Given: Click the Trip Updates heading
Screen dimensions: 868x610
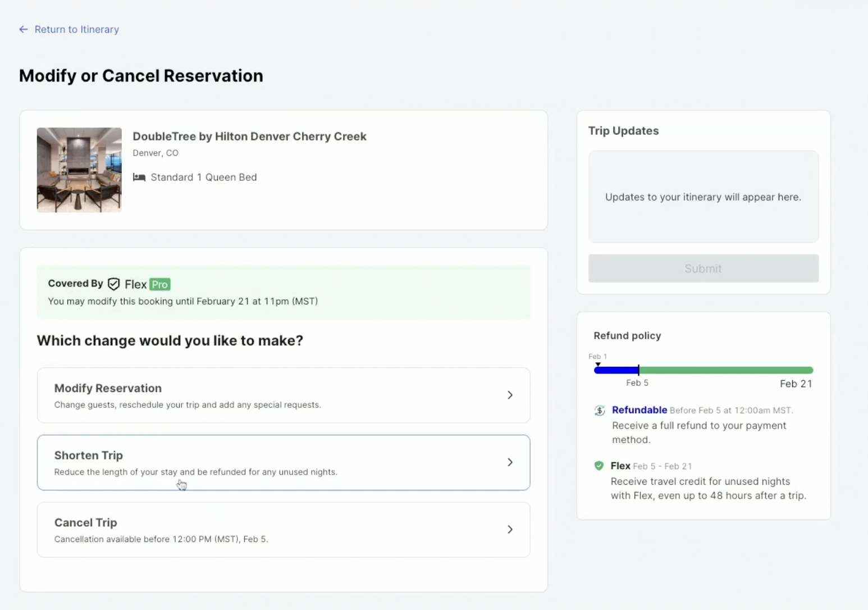Looking at the screenshot, I should (623, 131).
